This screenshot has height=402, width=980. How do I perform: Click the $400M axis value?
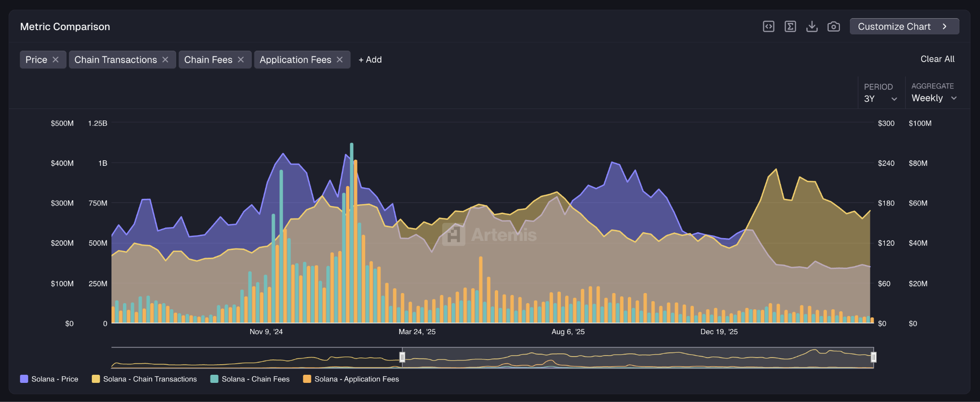(62, 163)
